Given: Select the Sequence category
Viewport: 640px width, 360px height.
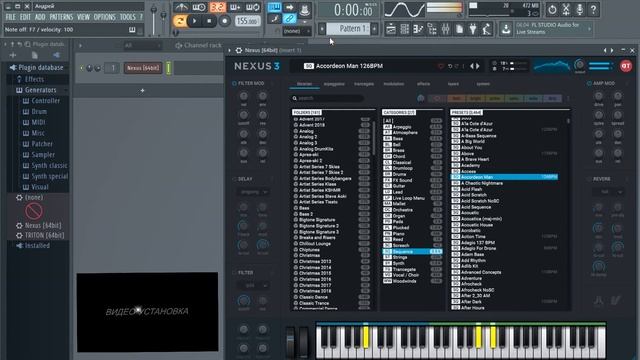Looking at the screenshot, I should (412, 252).
